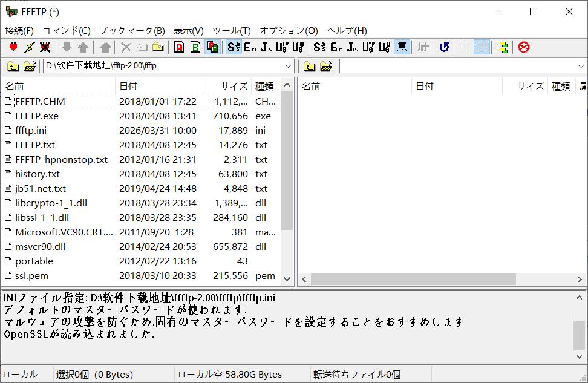Select Binary transfer mode (green B icon)
The height and width of the screenshot is (383, 588).
pos(195,47)
